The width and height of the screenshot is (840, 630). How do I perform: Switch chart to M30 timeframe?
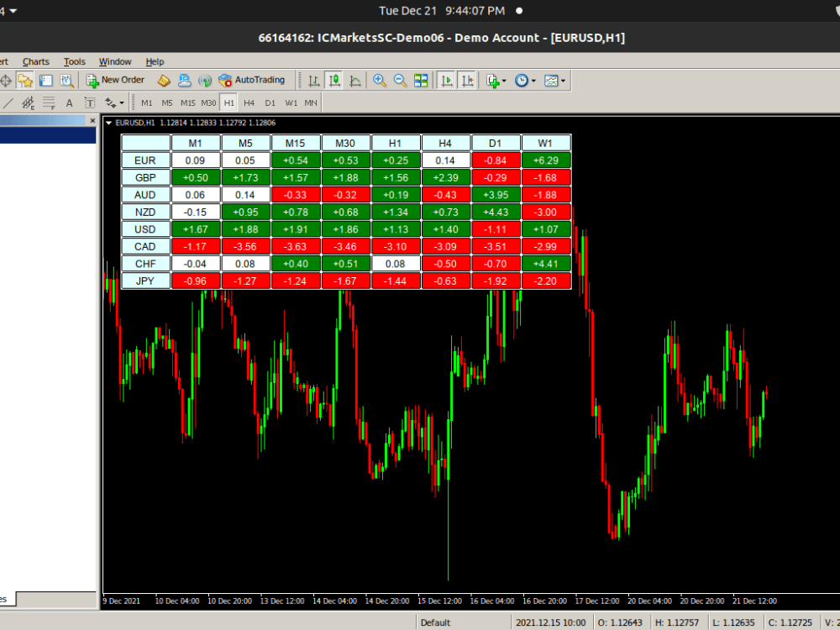208,102
